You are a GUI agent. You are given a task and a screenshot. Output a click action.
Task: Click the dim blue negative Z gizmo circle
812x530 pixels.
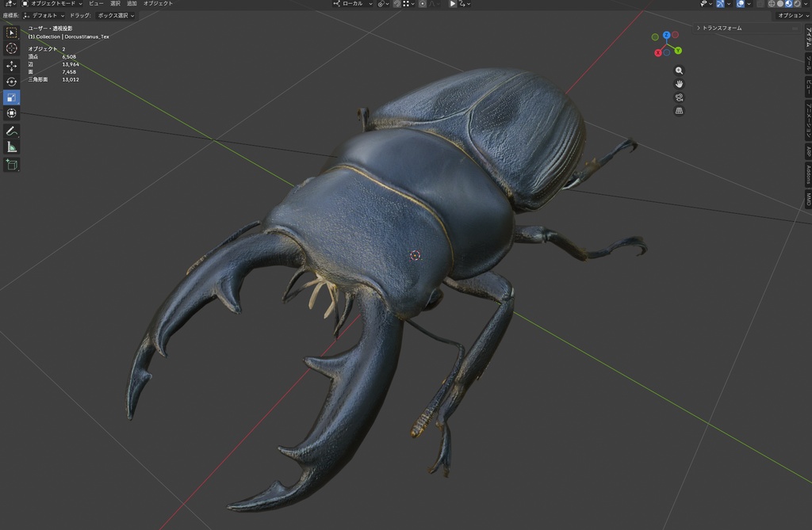667,52
